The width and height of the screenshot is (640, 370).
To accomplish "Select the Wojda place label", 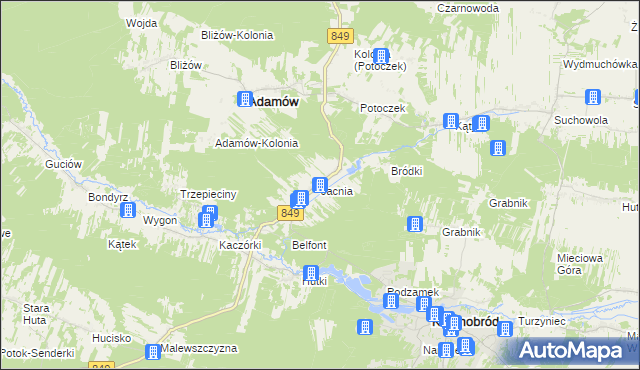I will (x=141, y=23).
